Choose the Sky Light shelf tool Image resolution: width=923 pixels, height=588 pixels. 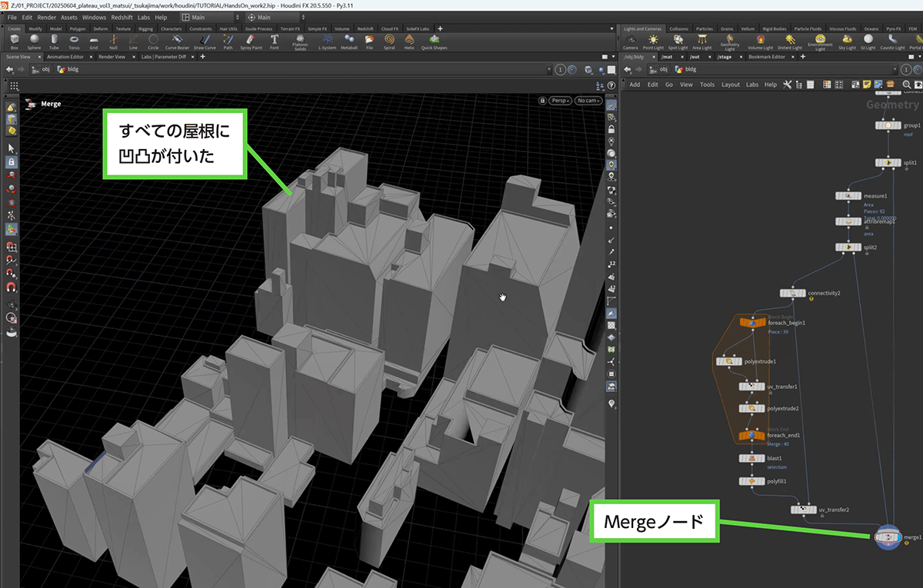click(847, 41)
